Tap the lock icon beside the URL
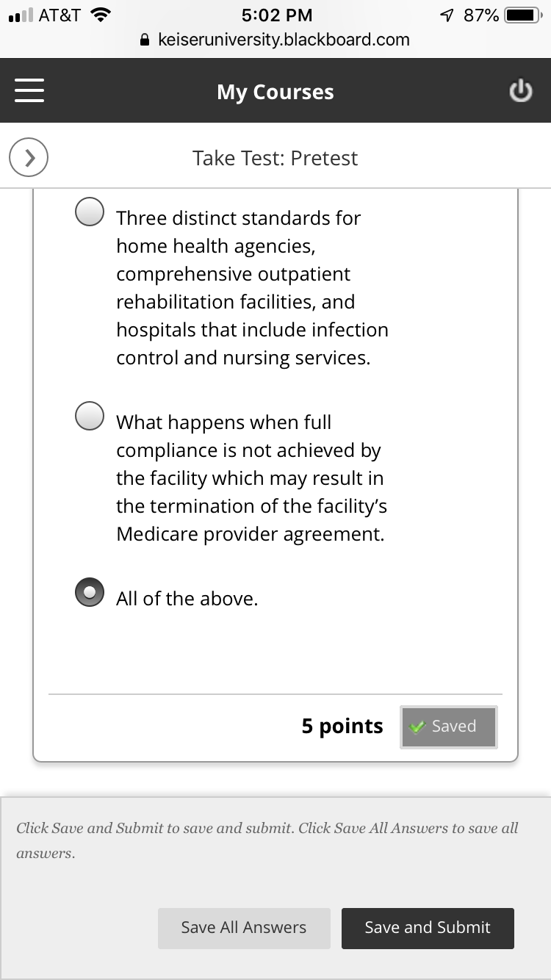Screen dimensions: 551x980 point(145,40)
